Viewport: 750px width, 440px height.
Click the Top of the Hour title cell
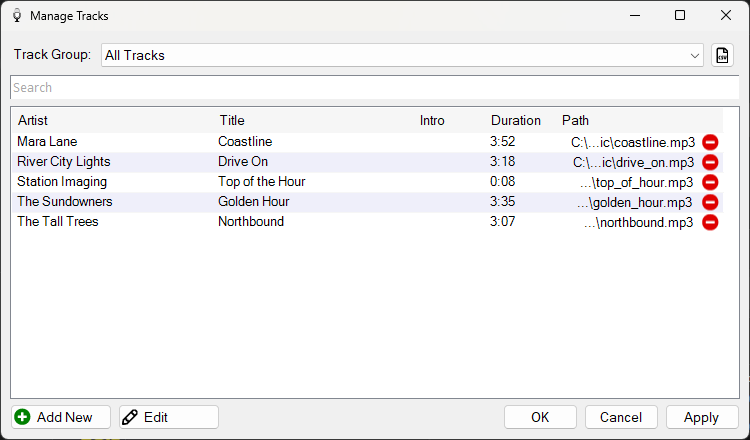pos(262,182)
